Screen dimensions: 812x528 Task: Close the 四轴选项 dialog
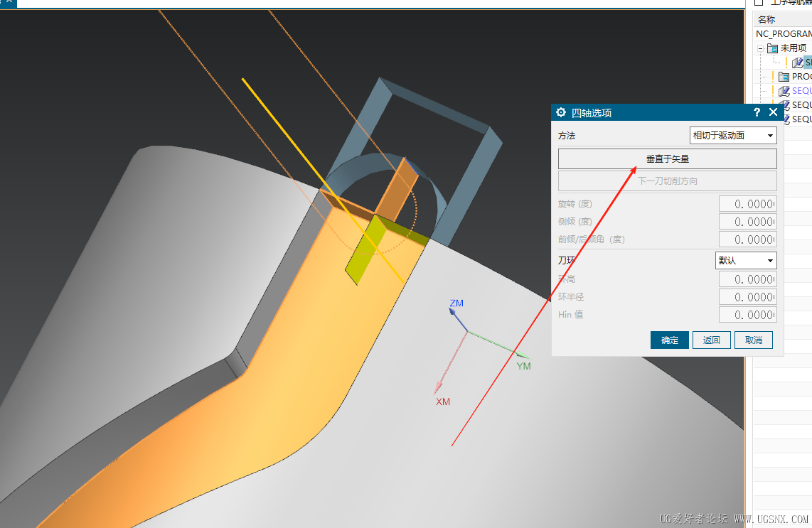click(x=773, y=112)
